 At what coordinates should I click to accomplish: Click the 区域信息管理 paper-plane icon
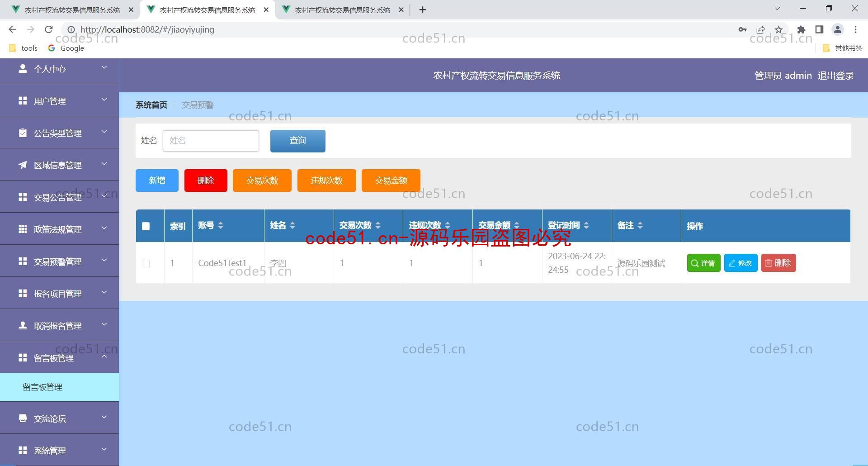[x=23, y=165]
